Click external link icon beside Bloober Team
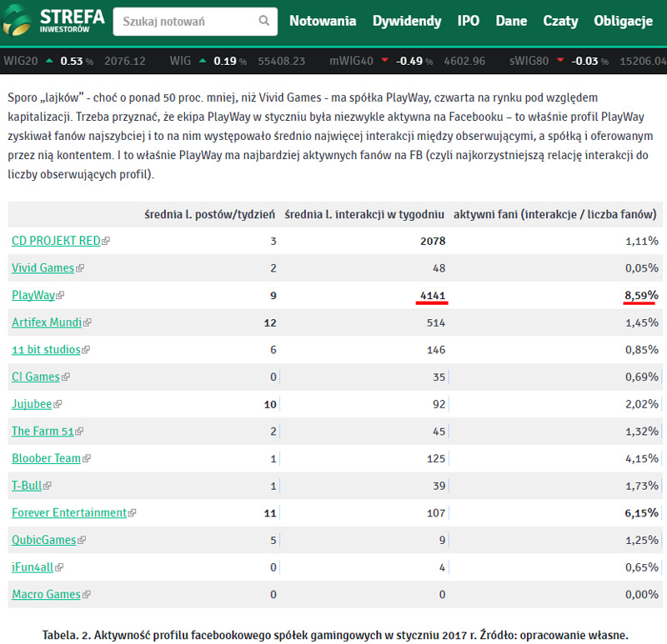Screen dimensions: 667x644 coord(87,459)
